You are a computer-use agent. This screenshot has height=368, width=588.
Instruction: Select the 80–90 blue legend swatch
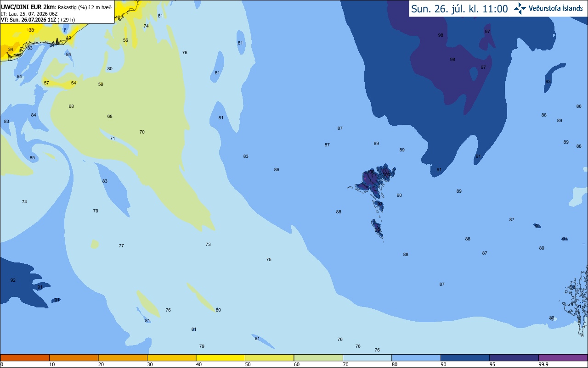pyautogui.click(x=416, y=357)
